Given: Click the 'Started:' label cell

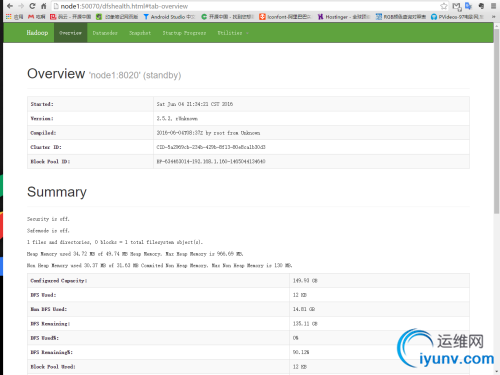Looking at the screenshot, I should click(90, 104).
